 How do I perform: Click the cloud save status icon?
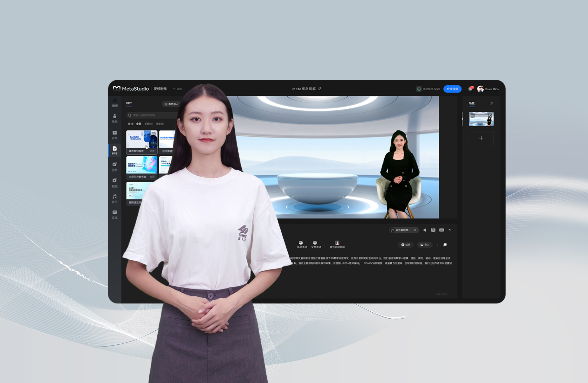point(419,89)
